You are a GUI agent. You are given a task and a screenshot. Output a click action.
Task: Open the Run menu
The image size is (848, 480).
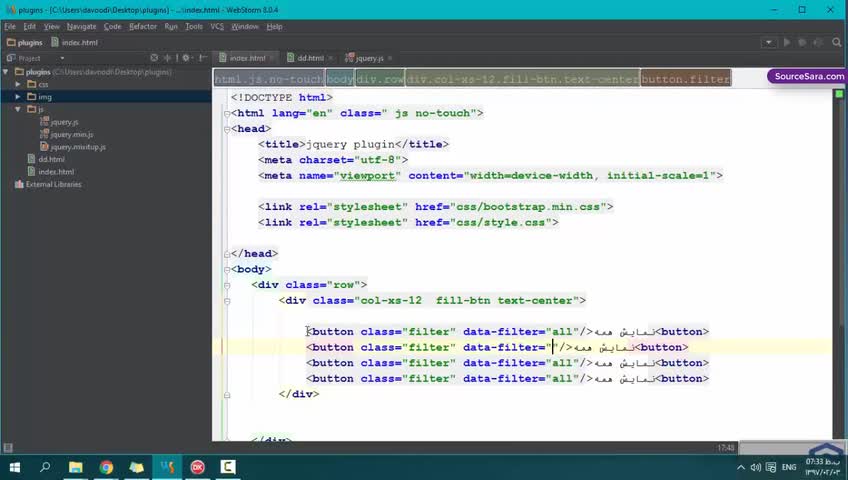(x=171, y=26)
